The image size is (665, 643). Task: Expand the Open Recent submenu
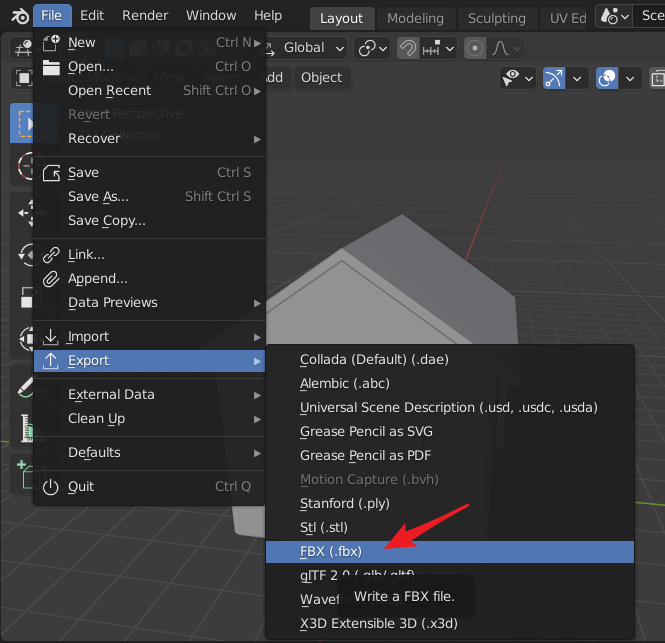pos(150,91)
